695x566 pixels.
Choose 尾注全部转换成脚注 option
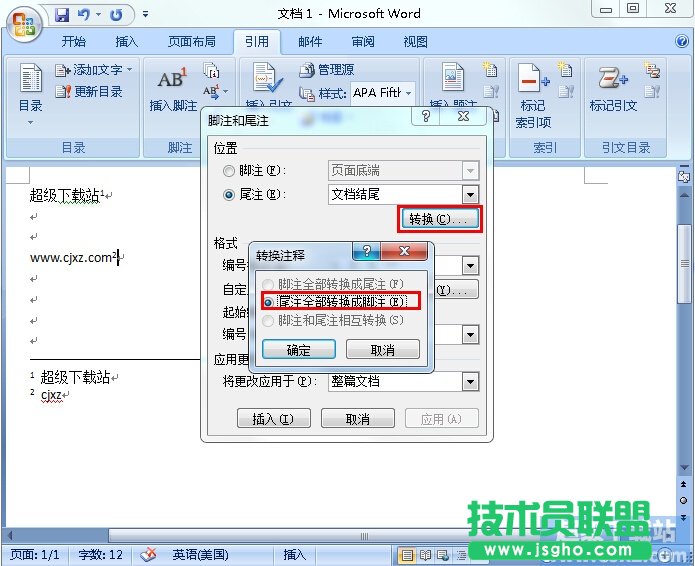tap(268, 300)
